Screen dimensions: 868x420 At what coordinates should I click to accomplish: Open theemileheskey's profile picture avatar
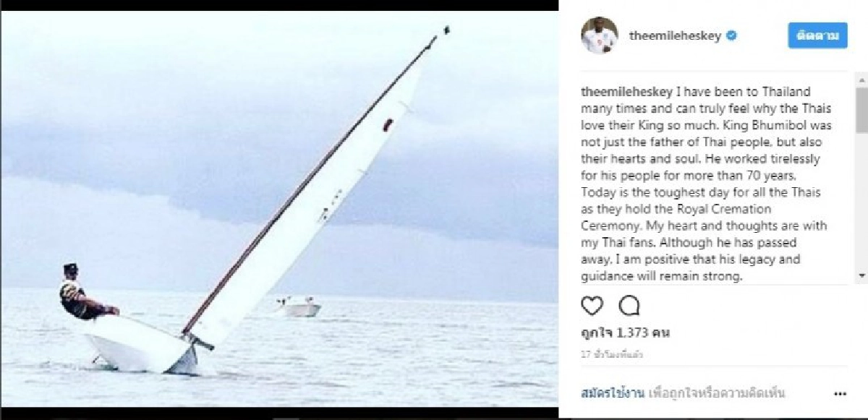click(x=600, y=35)
